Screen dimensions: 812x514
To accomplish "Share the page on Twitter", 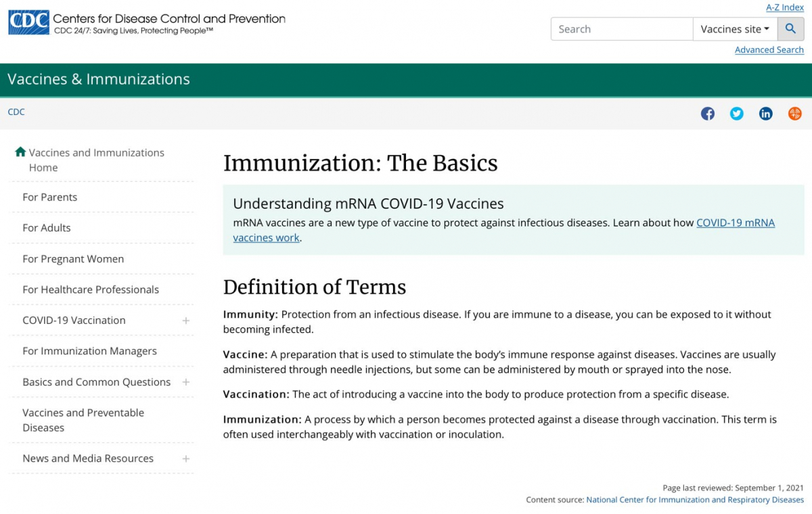I will (x=737, y=114).
